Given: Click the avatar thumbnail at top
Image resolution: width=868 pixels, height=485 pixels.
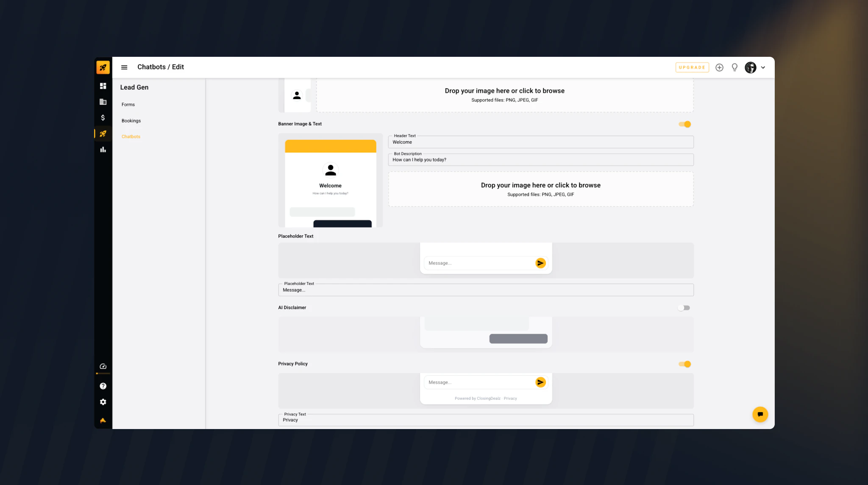Looking at the screenshot, I should pos(297,95).
